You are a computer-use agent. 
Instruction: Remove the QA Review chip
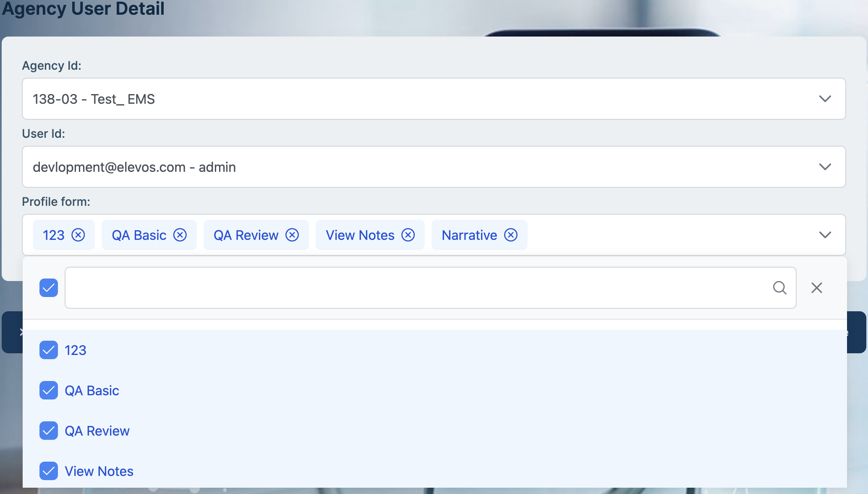292,235
